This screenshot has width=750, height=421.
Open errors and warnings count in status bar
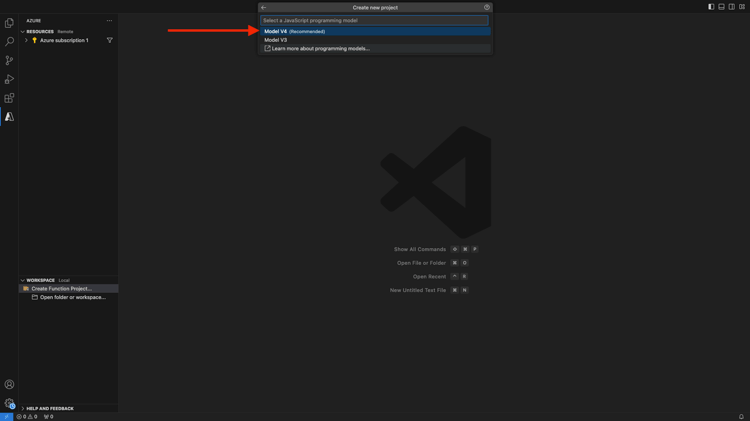point(27,417)
